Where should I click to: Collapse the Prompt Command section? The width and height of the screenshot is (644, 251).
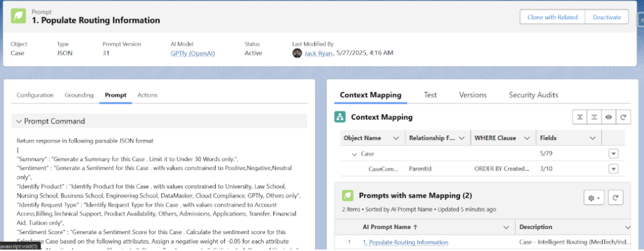pyautogui.click(x=19, y=121)
